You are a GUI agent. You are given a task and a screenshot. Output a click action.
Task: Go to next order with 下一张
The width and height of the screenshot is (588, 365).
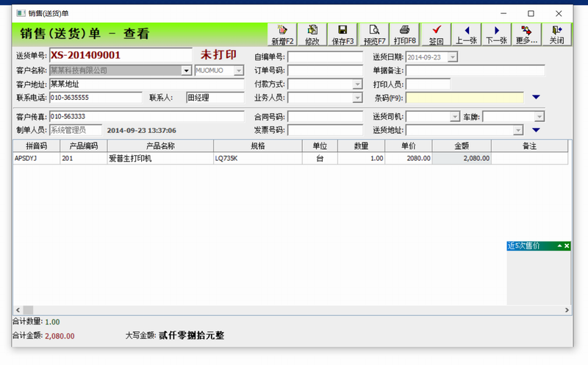(x=497, y=35)
